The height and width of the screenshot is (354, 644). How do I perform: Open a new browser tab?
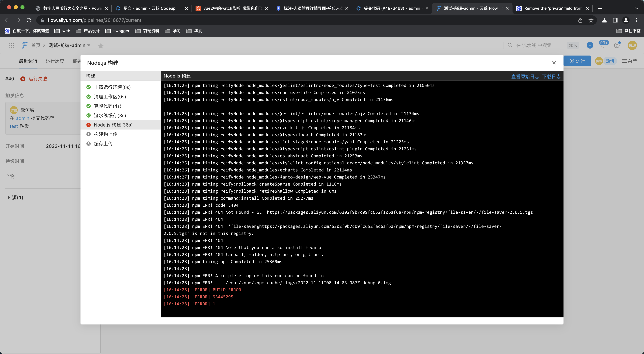(x=600, y=8)
